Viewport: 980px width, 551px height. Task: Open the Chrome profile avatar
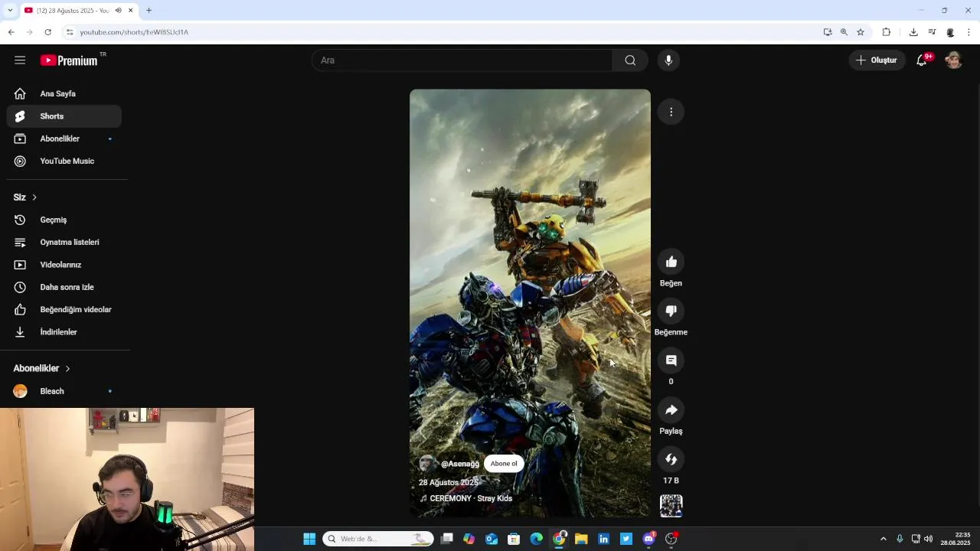click(x=950, y=32)
